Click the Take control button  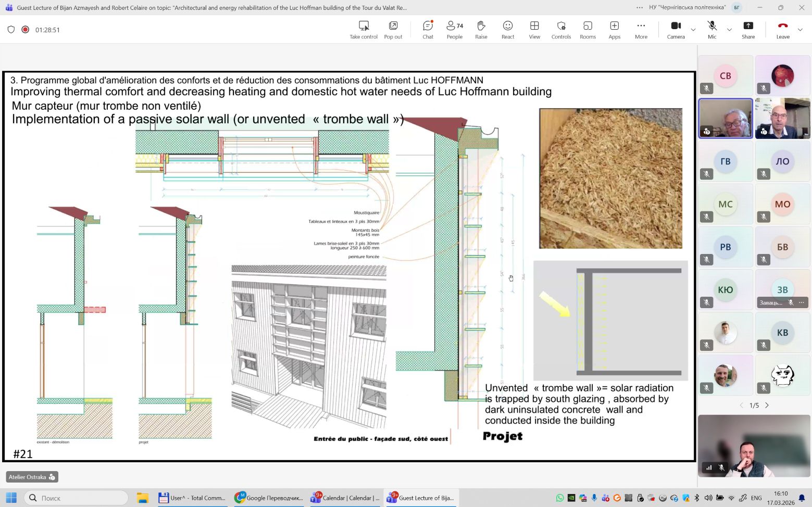click(364, 30)
